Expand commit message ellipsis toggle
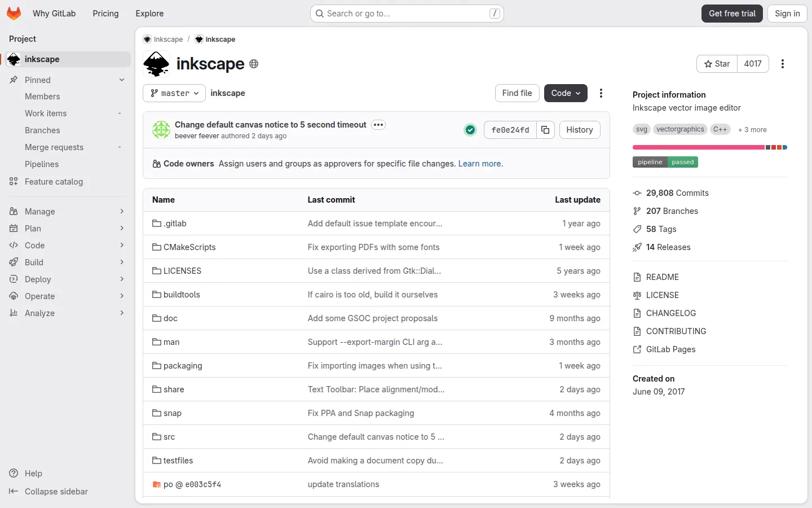812x508 pixels. coord(378,125)
